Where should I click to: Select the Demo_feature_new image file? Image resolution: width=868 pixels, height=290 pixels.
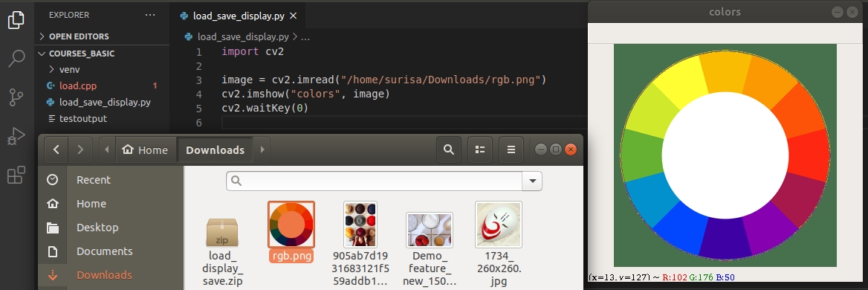point(430,249)
